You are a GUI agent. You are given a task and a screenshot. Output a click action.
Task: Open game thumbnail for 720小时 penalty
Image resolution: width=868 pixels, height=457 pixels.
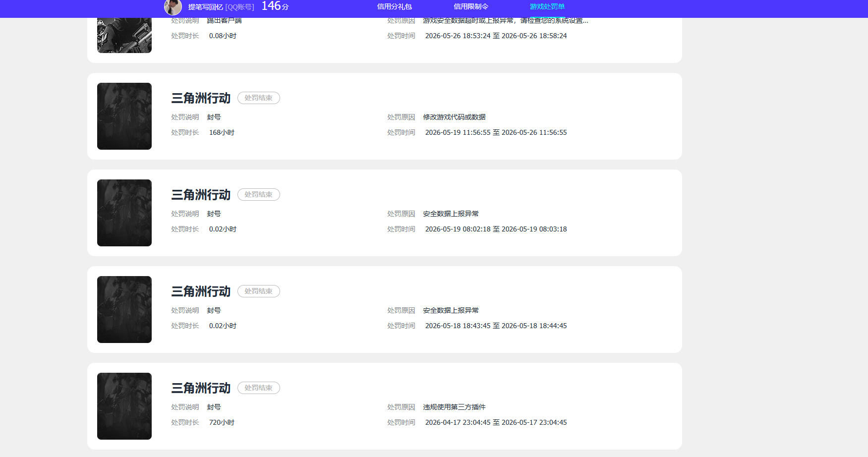pyautogui.click(x=124, y=406)
